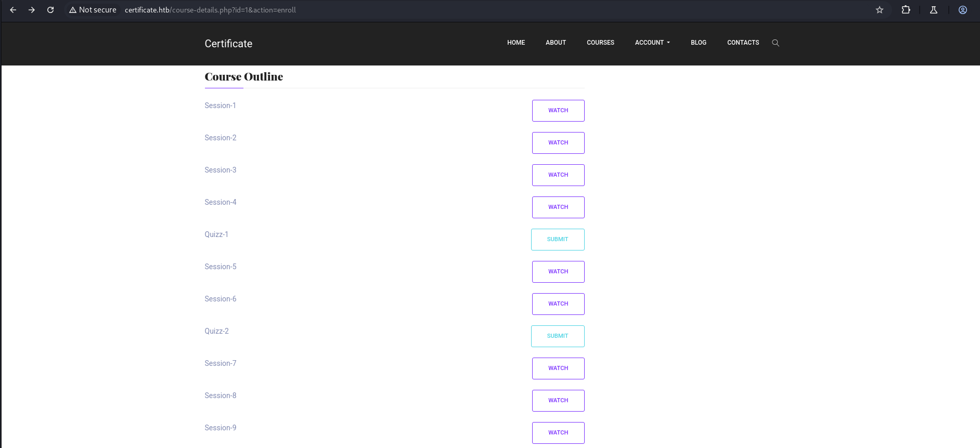
Task: Click the Certificate site logo
Action: [x=228, y=44]
